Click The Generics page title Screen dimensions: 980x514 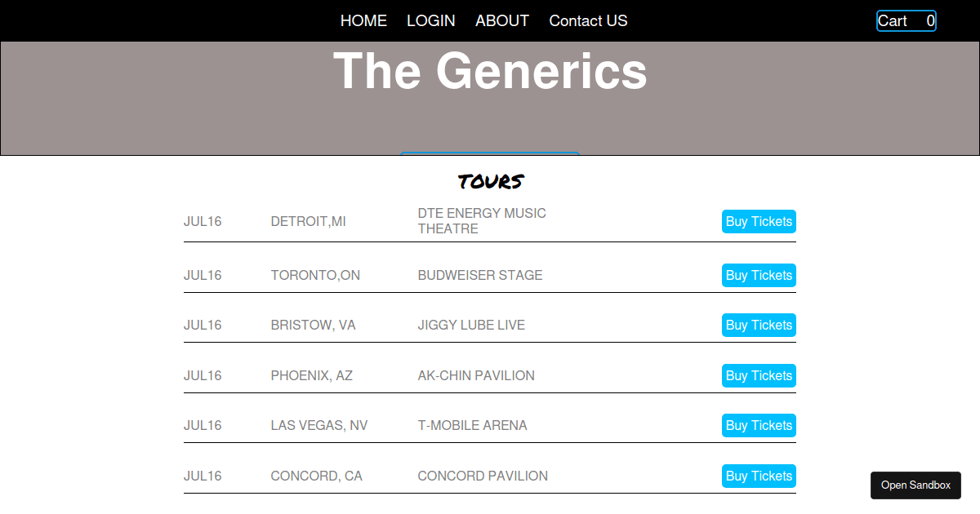pos(490,71)
